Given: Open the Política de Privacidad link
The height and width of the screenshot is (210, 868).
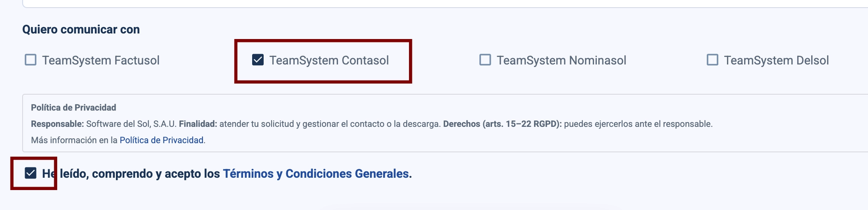Looking at the screenshot, I should [x=161, y=140].
